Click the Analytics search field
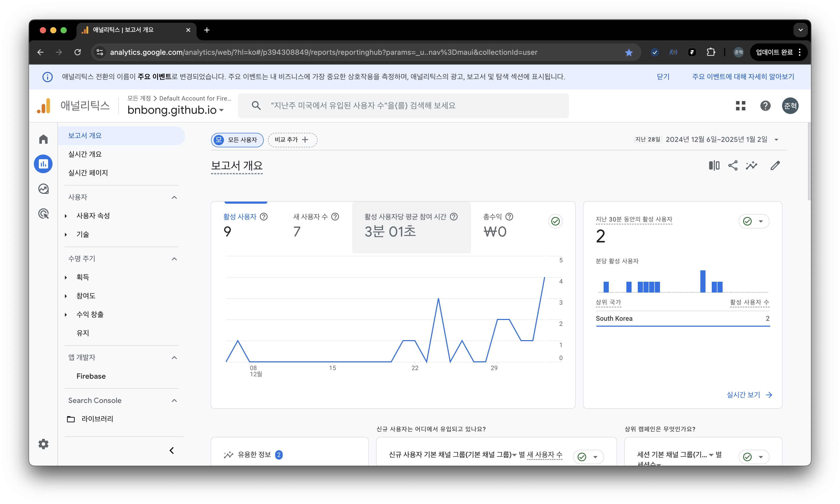840x504 pixels. pyautogui.click(x=403, y=106)
